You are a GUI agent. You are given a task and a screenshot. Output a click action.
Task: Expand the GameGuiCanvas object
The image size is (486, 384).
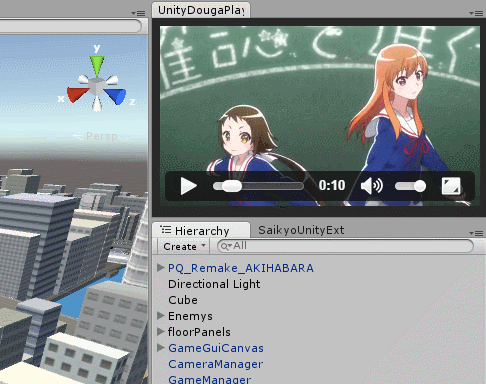pyautogui.click(x=161, y=347)
